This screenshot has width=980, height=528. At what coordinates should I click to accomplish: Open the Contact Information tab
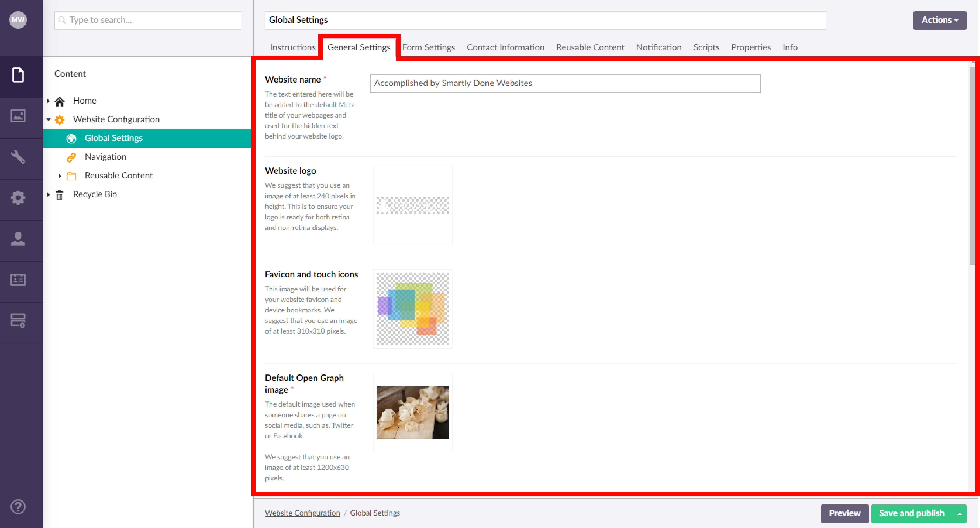coord(505,47)
